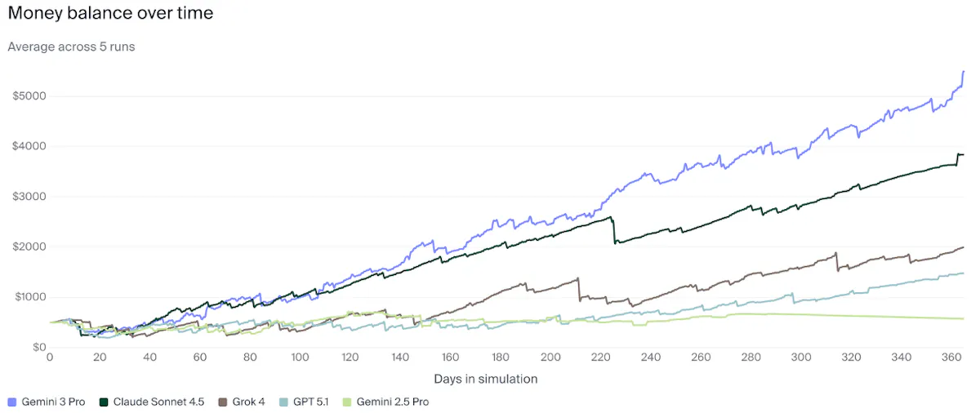980x413 pixels.
Task: Click the $3000 y-axis label
Action: (29, 197)
